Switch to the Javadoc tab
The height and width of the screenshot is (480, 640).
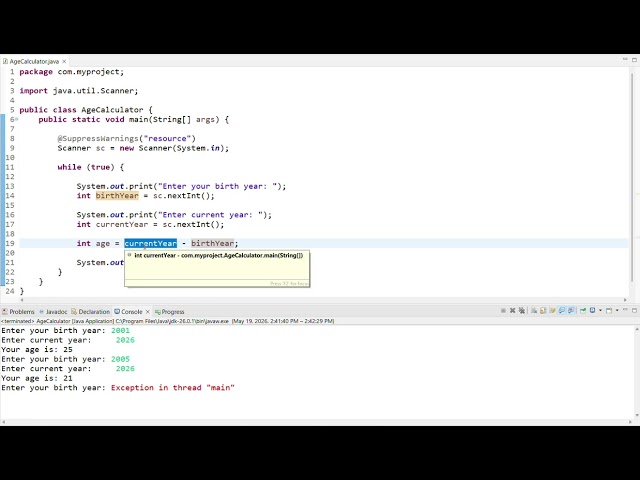coord(53,311)
